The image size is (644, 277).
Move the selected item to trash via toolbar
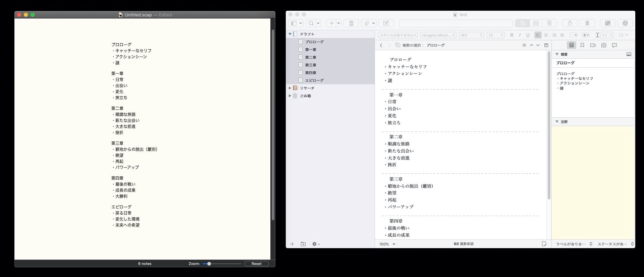point(351,23)
